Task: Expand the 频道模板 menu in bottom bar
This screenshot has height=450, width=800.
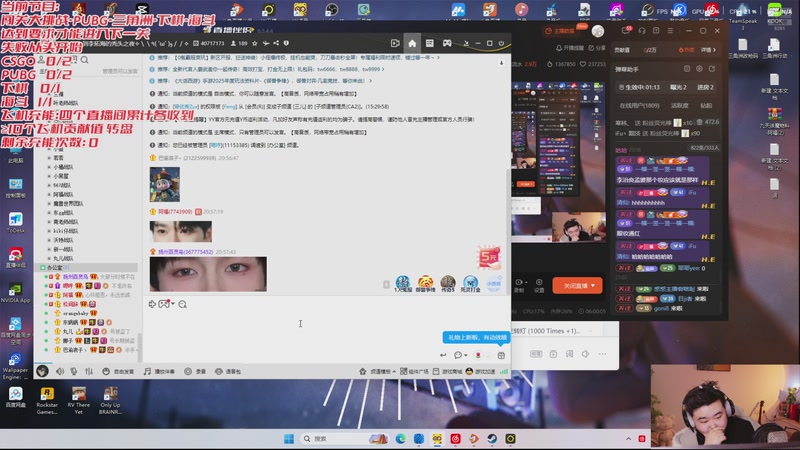Action: coord(378,371)
